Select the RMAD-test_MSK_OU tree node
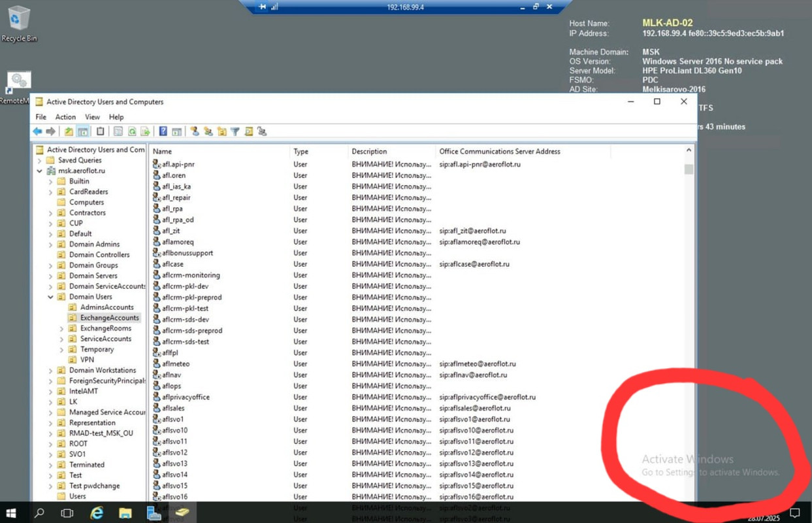The image size is (812, 523). click(x=101, y=433)
